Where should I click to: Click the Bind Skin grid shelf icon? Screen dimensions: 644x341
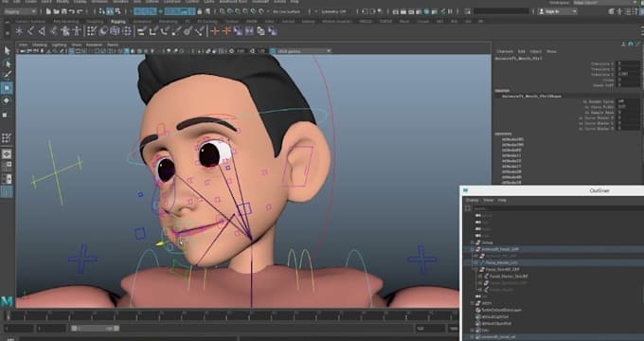92,31
